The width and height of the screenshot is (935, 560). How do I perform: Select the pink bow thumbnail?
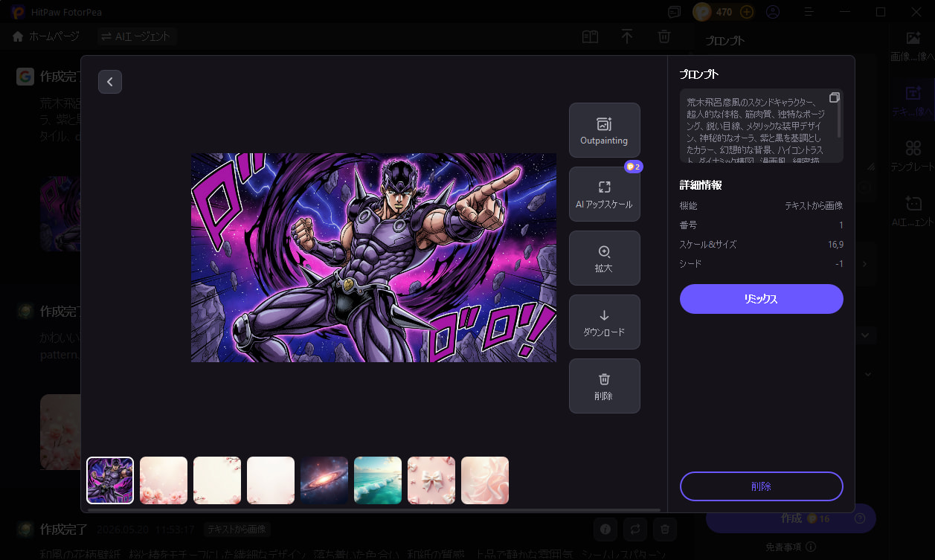point(431,480)
